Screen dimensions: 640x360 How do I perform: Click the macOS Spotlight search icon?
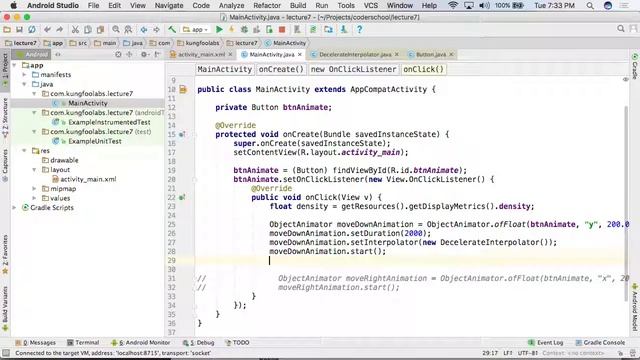click(x=590, y=6)
